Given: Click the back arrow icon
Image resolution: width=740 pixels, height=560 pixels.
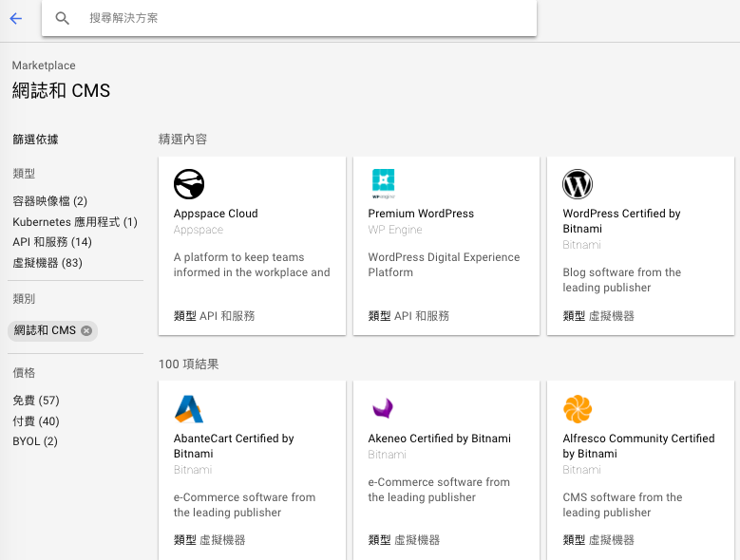Looking at the screenshot, I should pyautogui.click(x=16, y=18).
